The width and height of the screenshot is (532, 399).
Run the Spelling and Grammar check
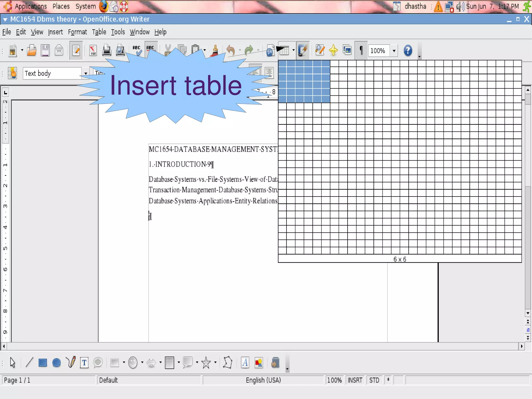tap(137, 50)
